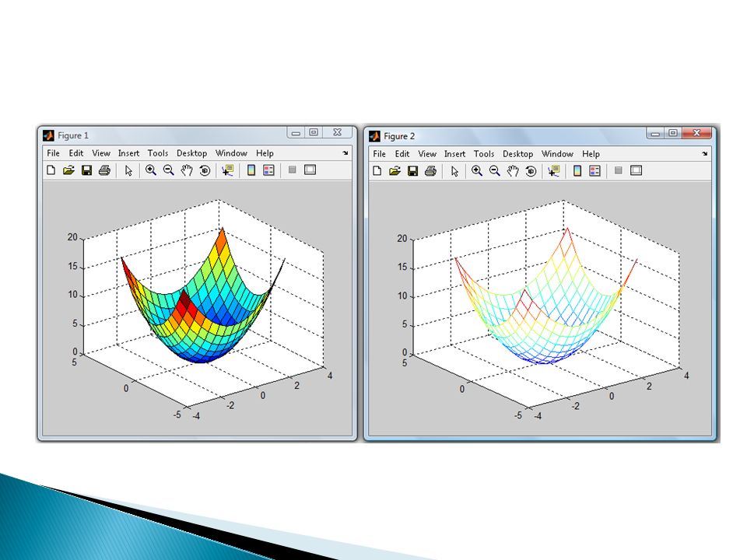Select Edit Plot arrow in Figure 1
This screenshot has width=747, height=560.
pos(128,170)
